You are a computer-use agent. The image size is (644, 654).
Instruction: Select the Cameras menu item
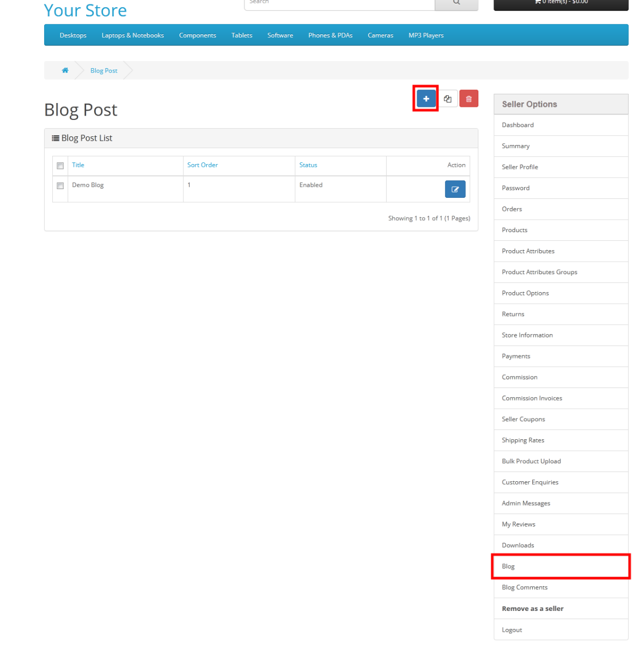(x=380, y=35)
